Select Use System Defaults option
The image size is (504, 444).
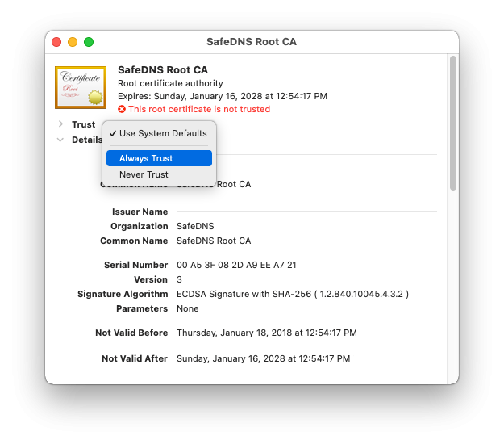coord(159,133)
